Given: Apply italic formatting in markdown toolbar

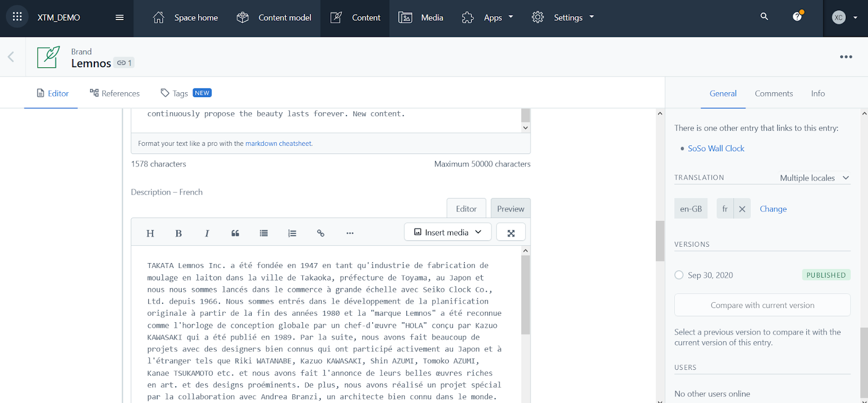Looking at the screenshot, I should point(207,233).
